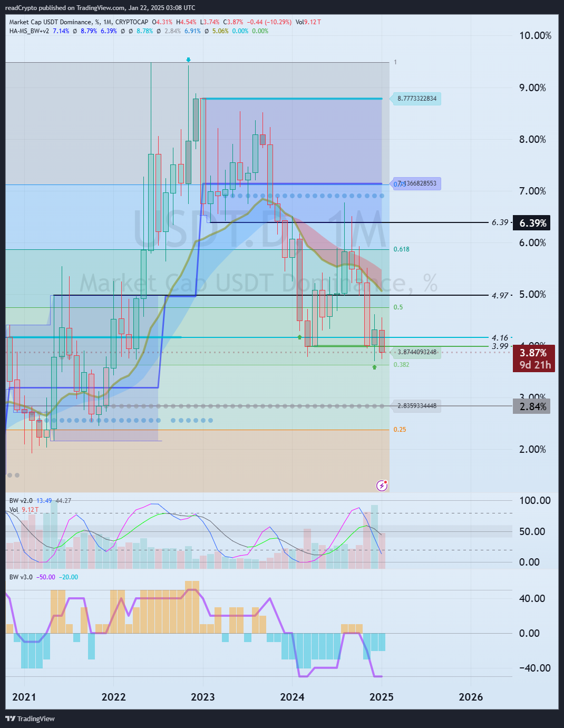The width and height of the screenshot is (564, 728).
Task: Click the 0.618 Fibonacci level label
Action: (402, 249)
